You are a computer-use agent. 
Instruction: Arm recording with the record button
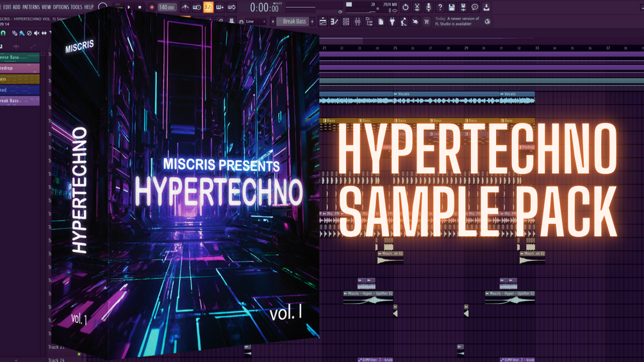click(152, 8)
